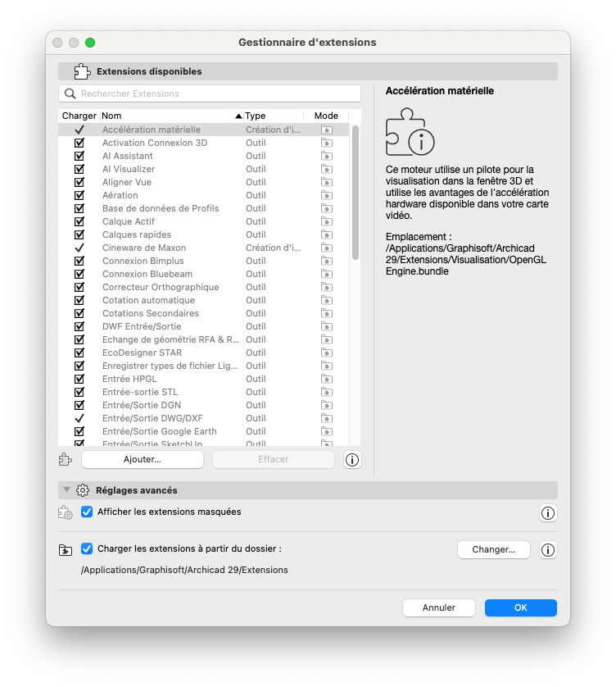The height and width of the screenshot is (687, 616).
Task: Click the puzzle icon left of the Ajouter button
Action: 66,460
